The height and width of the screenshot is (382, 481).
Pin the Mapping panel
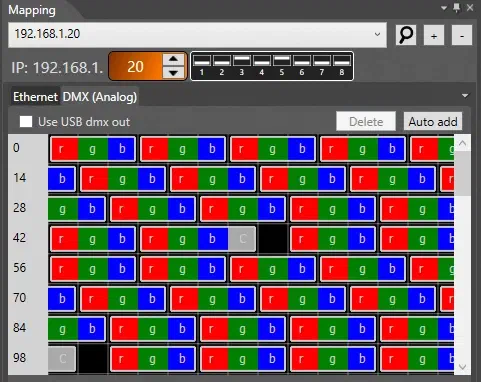[457, 7]
